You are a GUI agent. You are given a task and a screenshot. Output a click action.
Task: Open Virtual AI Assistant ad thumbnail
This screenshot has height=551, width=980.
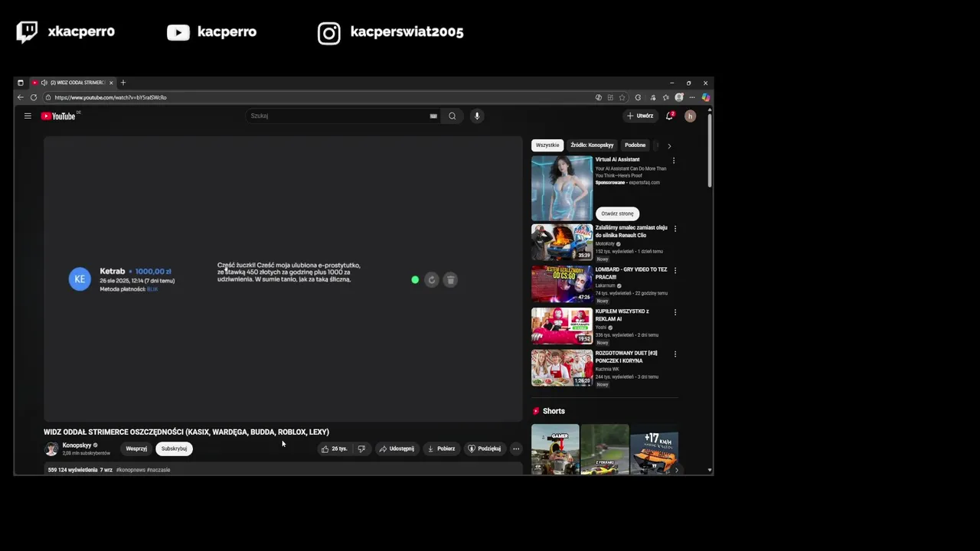pos(562,188)
